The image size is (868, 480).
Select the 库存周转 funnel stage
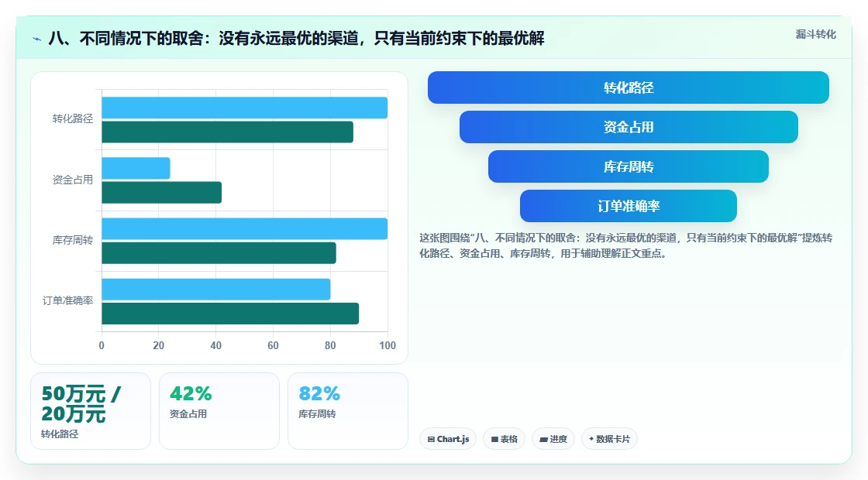[x=629, y=166]
